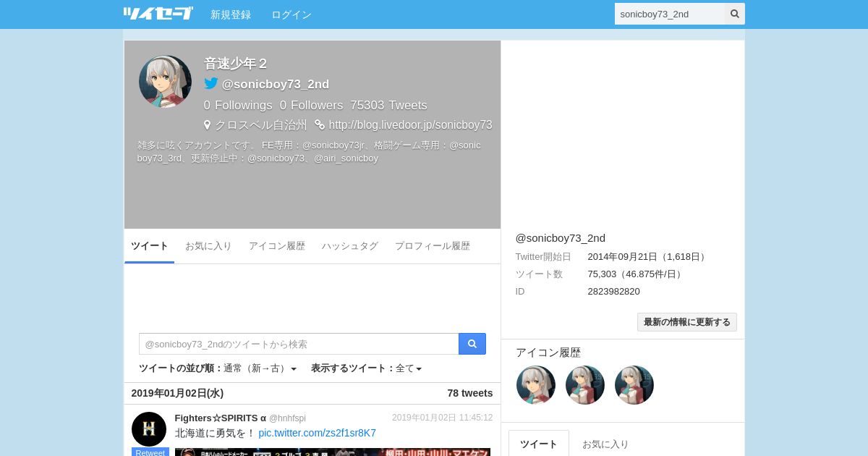Switch to ハッシュタグ tab
The width and height of the screenshot is (868, 456).
point(350,246)
